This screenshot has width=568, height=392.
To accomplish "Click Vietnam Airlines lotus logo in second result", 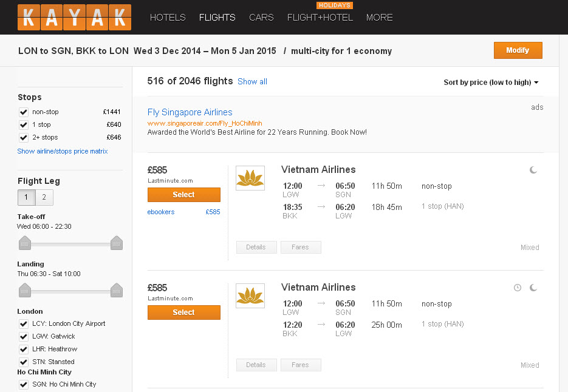I will click(x=250, y=296).
